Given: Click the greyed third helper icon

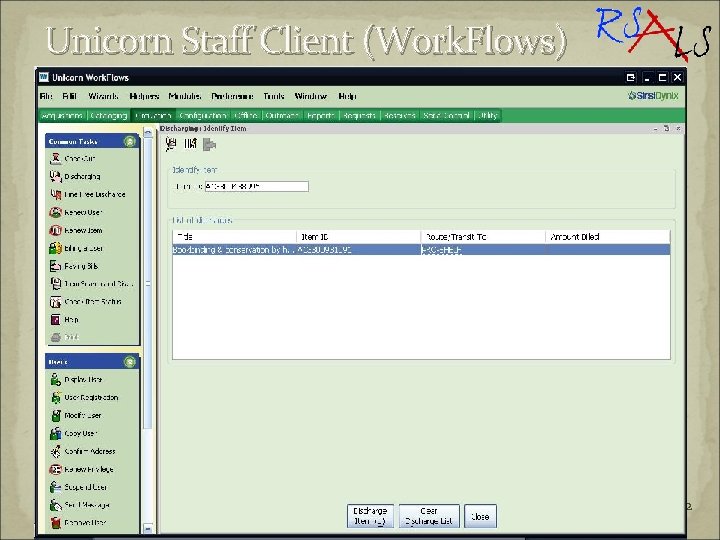Looking at the screenshot, I should pyautogui.click(x=209, y=145).
